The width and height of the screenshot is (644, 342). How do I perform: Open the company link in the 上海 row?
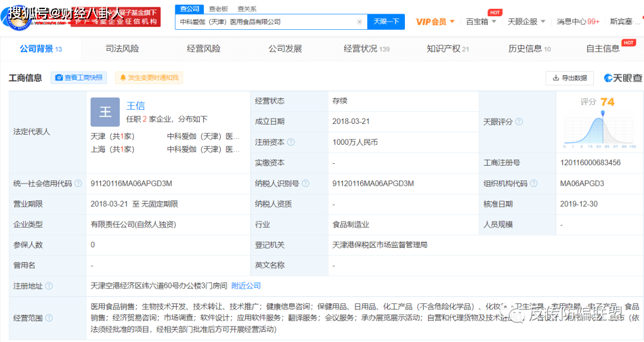203,150
